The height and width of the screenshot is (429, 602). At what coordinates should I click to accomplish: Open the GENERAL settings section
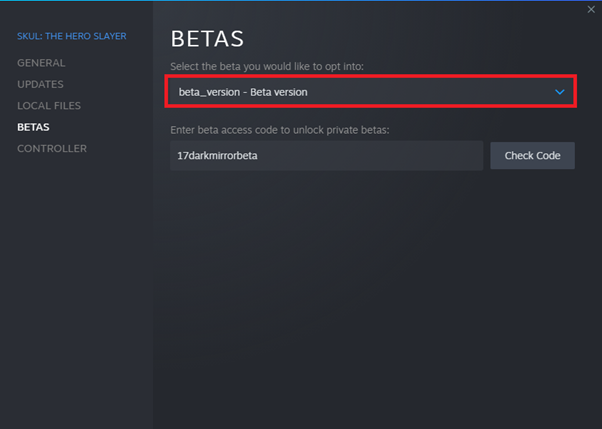point(41,63)
